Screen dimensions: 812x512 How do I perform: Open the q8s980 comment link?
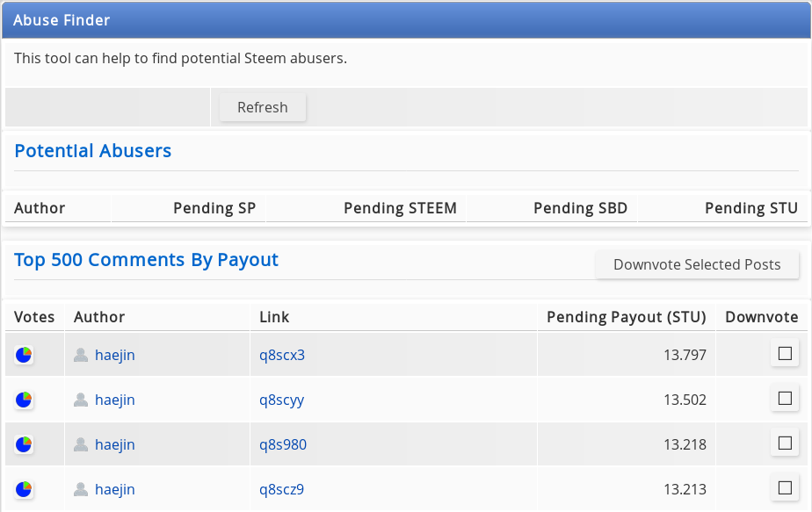[283, 444]
